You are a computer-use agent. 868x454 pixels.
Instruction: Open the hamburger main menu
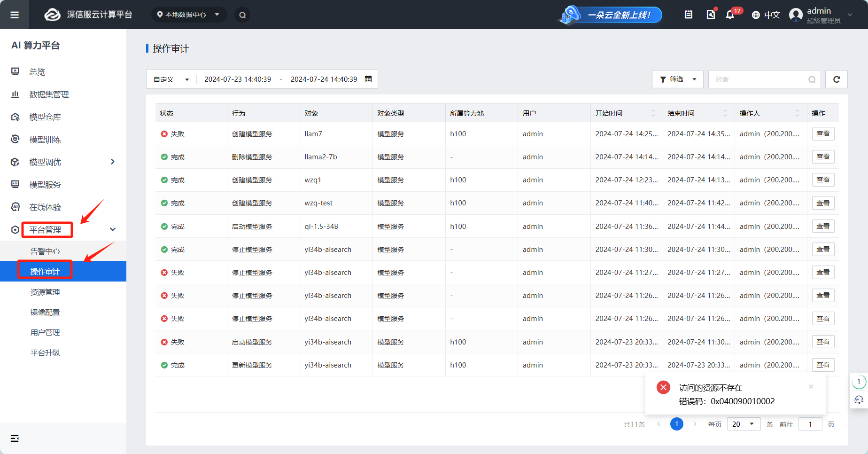[x=15, y=15]
